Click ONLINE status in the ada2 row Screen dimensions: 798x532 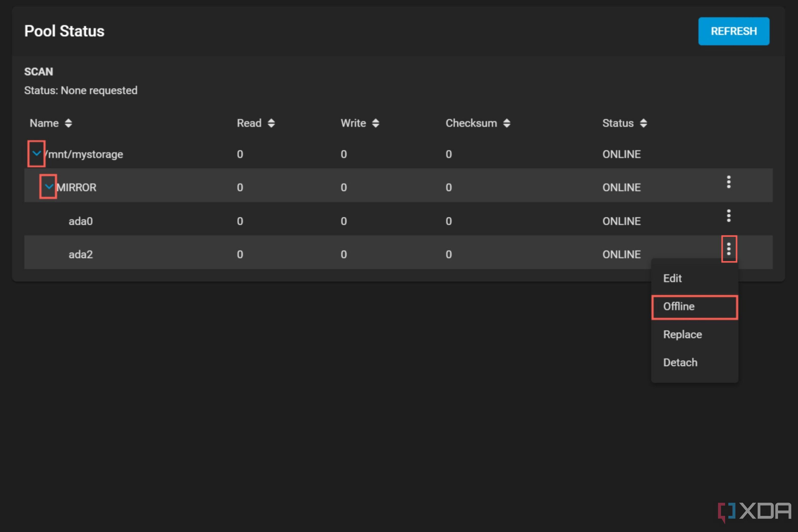tap(621, 254)
